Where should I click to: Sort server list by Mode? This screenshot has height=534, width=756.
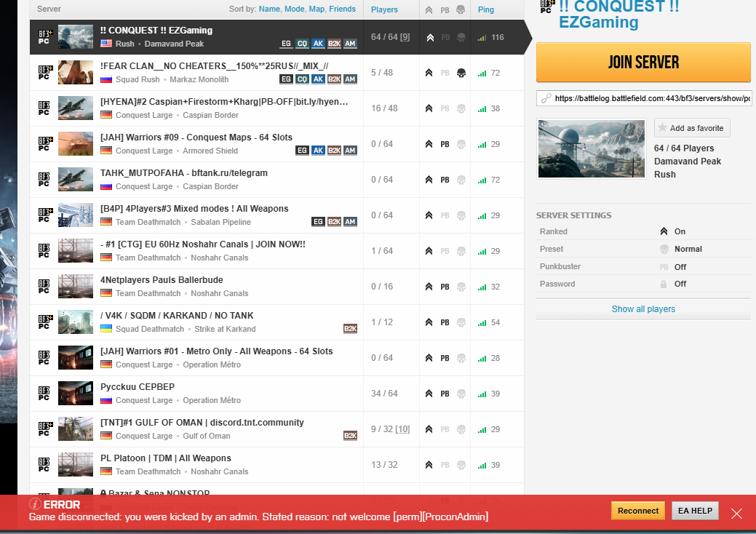(294, 9)
